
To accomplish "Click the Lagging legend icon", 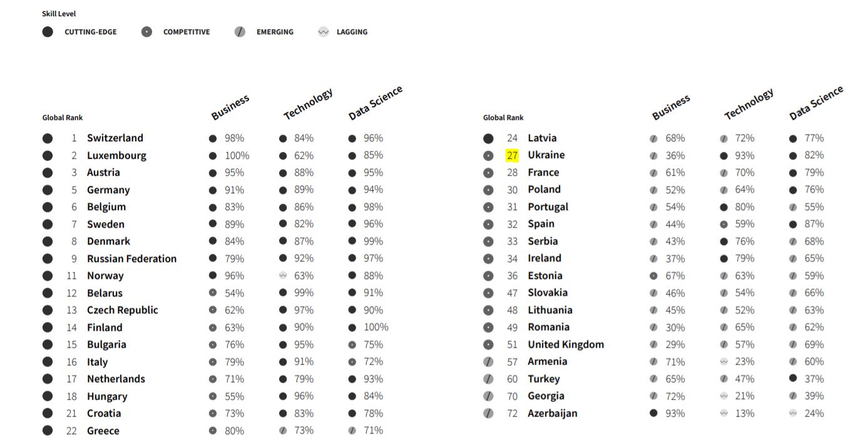I will [x=323, y=32].
